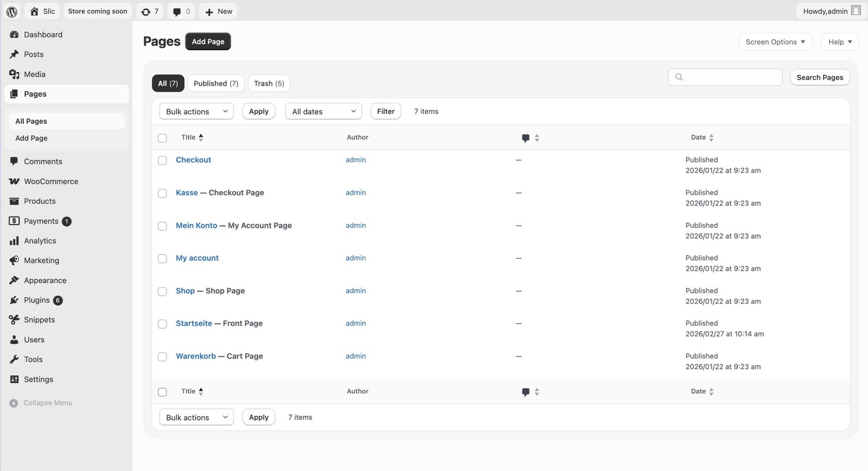Switch to the Trash (5) tab

tap(269, 84)
